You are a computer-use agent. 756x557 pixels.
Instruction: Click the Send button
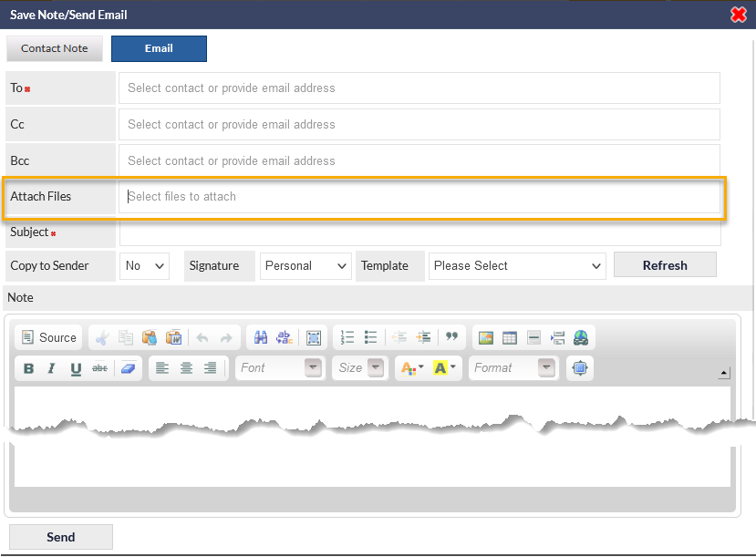(x=61, y=537)
